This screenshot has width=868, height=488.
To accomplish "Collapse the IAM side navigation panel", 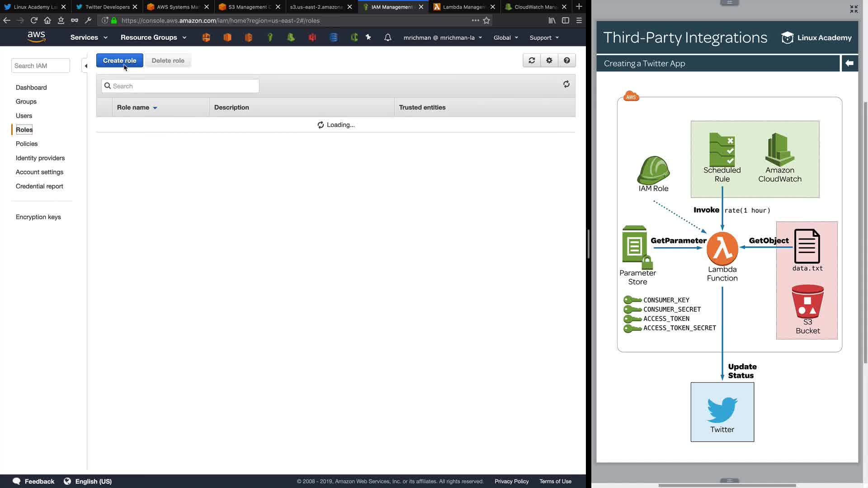I will 85,66.
